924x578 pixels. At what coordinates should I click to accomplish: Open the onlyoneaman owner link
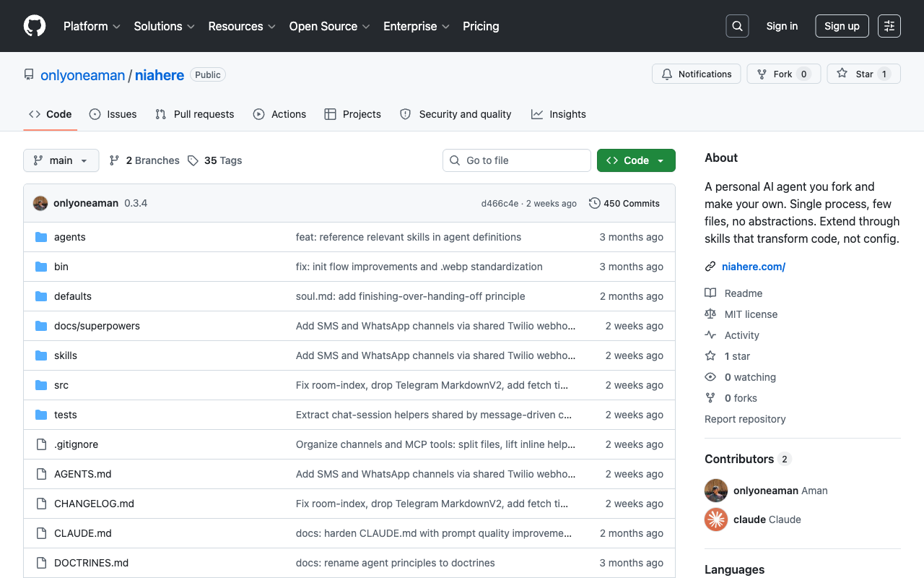(83, 75)
